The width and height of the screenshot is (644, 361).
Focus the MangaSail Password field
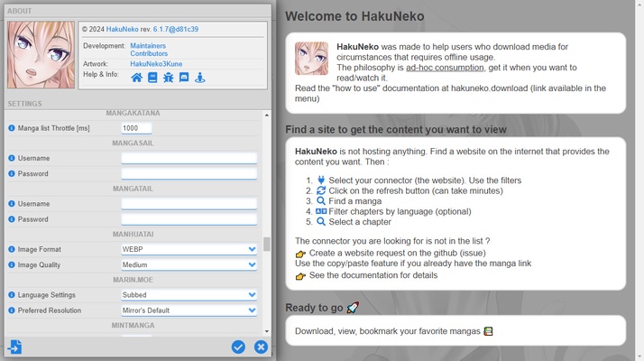point(189,173)
